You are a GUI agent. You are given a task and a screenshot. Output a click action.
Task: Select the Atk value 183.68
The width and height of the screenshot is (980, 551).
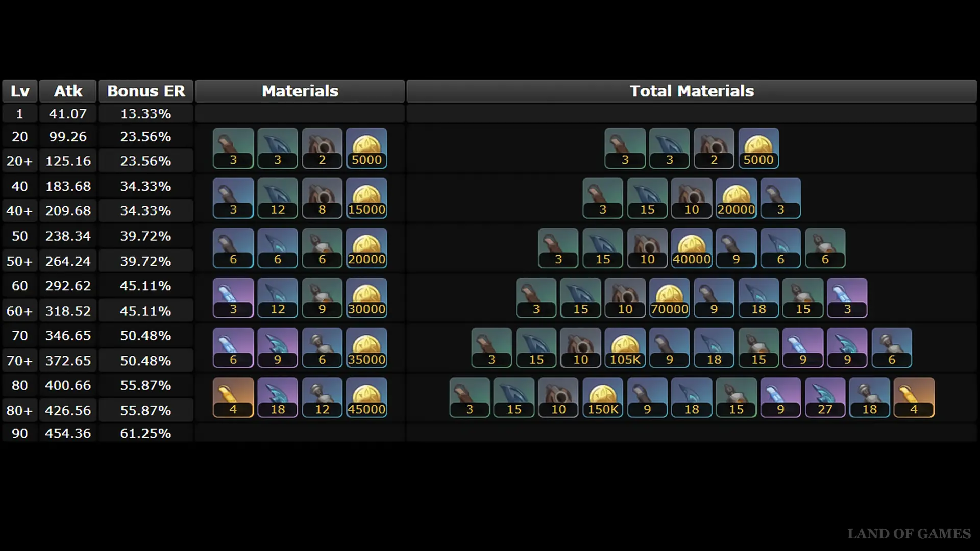click(68, 186)
